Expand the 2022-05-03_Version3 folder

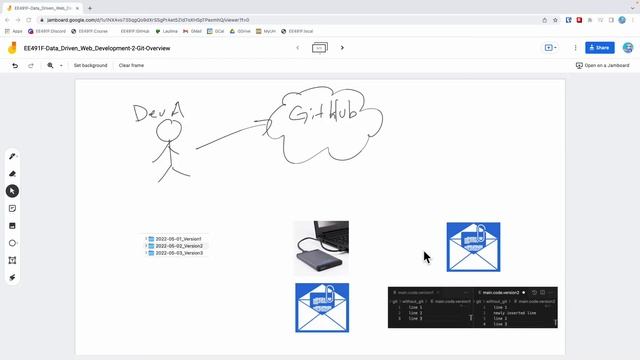[146, 253]
